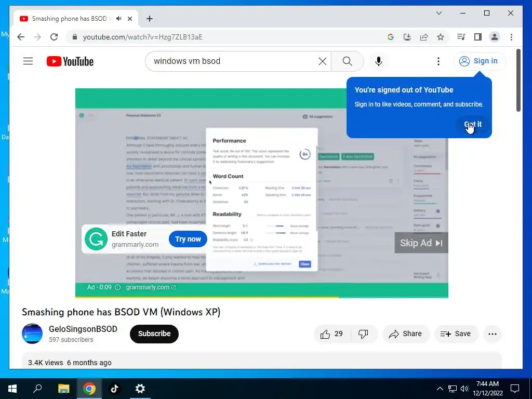
Task: Share this page from the address bar
Action: point(424,37)
